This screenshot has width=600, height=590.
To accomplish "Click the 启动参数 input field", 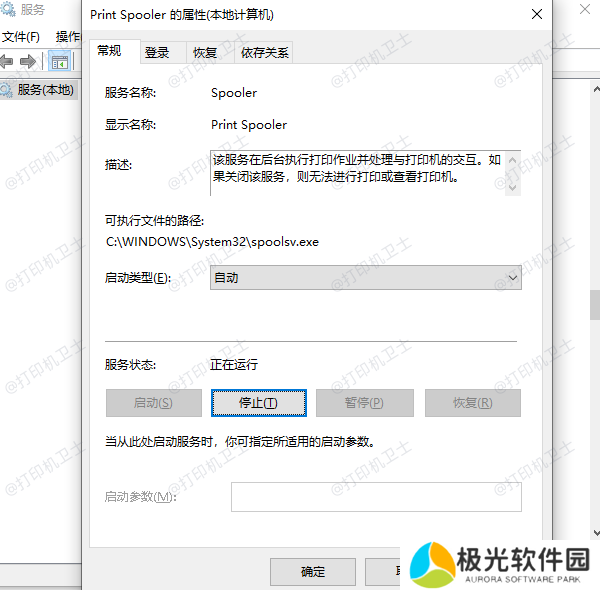I will (x=376, y=497).
